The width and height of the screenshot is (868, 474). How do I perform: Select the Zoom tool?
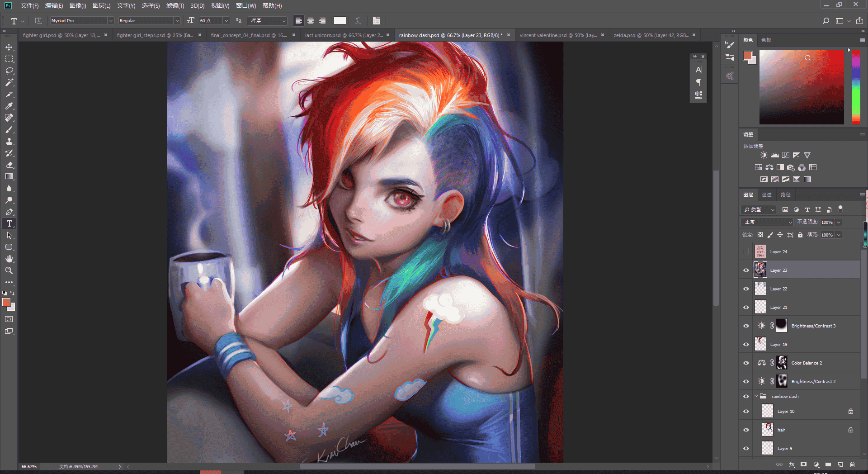pos(9,270)
